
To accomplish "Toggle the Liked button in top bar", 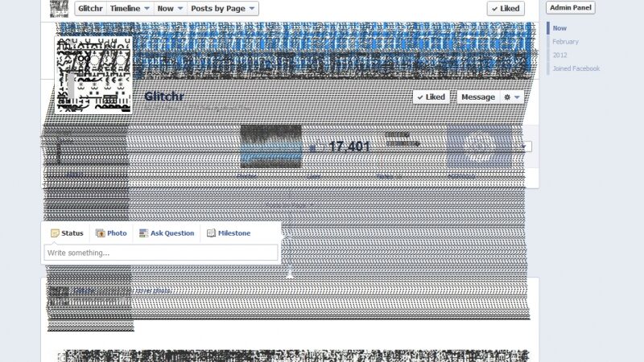I will click(506, 8).
